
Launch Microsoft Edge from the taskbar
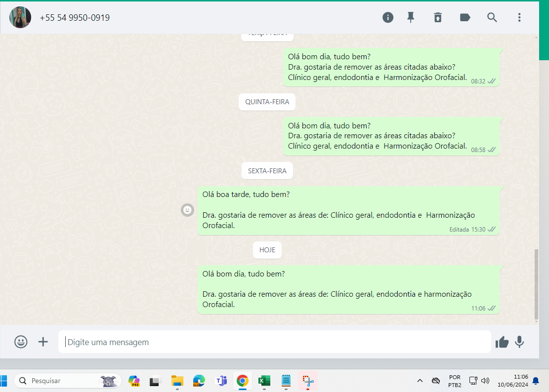199,381
